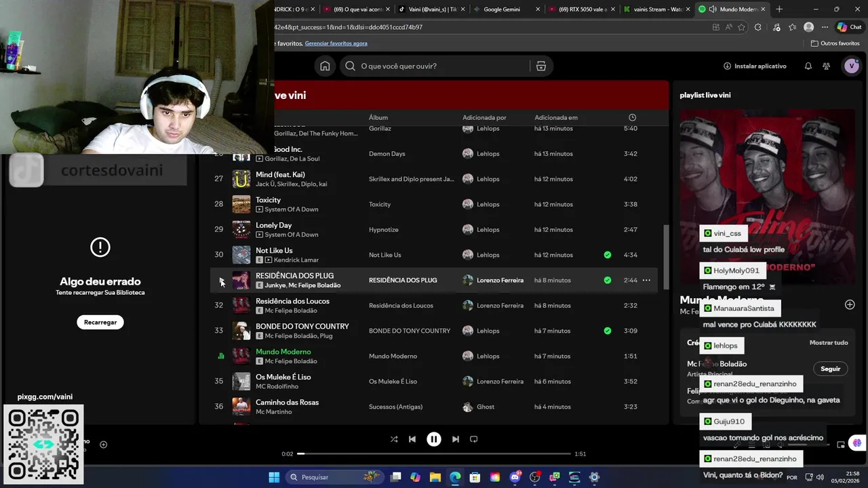Sort by the Álbum column header
The height and width of the screenshot is (488, 868).
[x=378, y=117]
